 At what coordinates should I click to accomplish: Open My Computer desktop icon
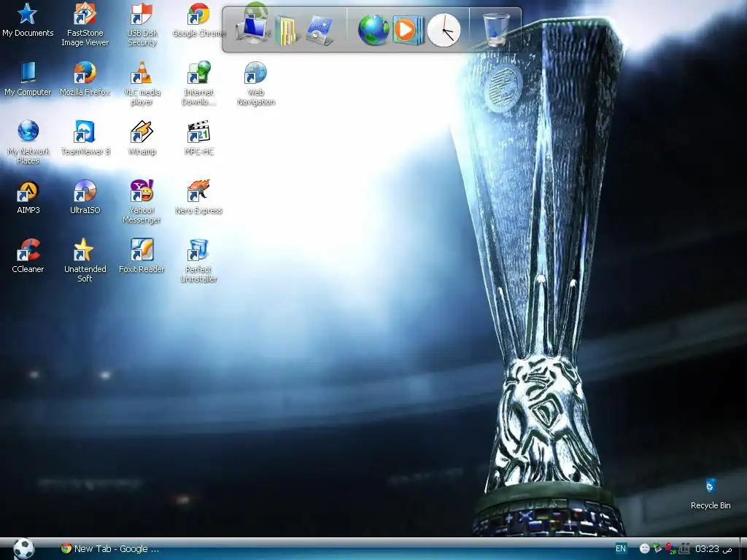[x=28, y=79]
